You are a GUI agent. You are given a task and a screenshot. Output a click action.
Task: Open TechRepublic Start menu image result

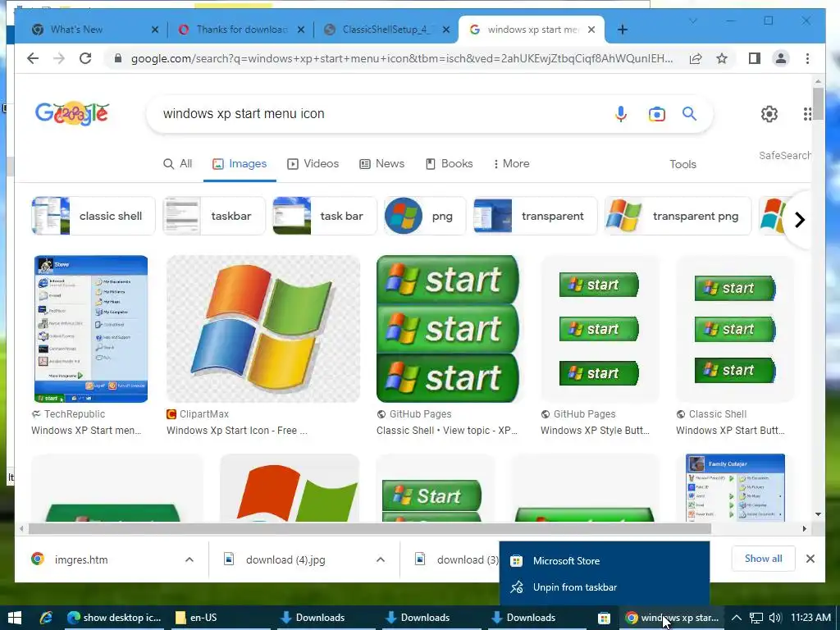pos(90,328)
